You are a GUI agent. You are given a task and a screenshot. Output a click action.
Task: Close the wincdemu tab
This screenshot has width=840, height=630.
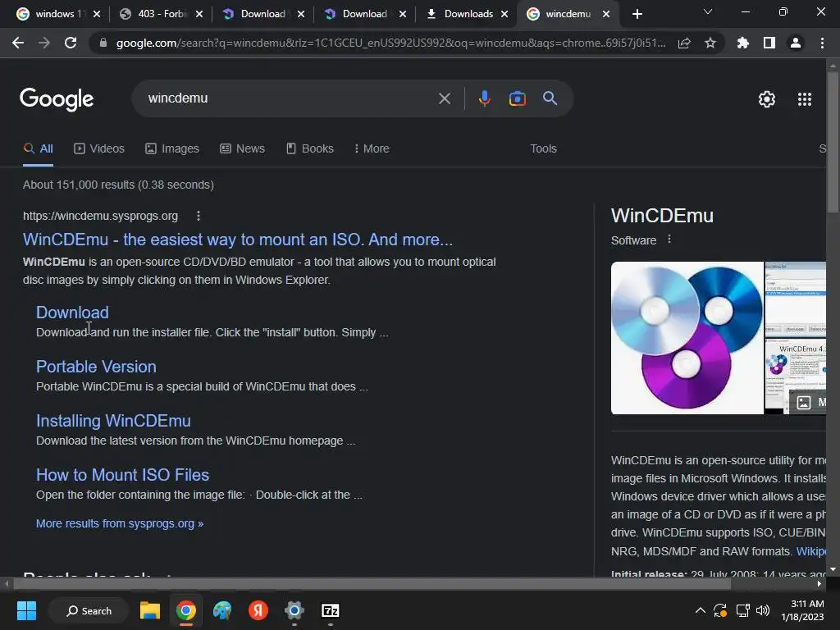606,14
